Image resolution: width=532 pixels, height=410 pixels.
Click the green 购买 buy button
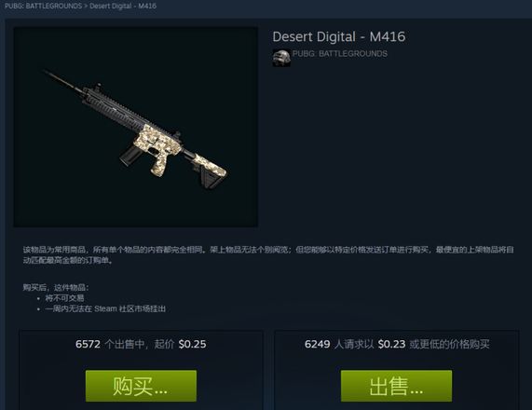point(141,386)
